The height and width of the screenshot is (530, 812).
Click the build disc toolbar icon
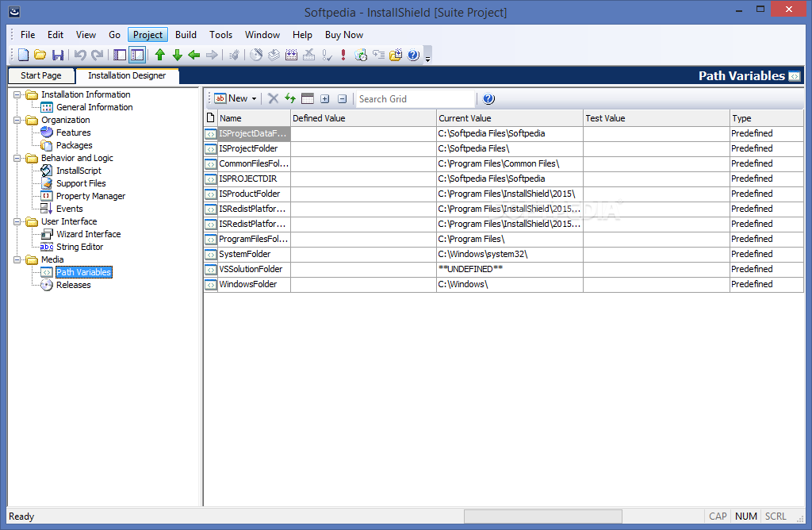click(x=256, y=55)
